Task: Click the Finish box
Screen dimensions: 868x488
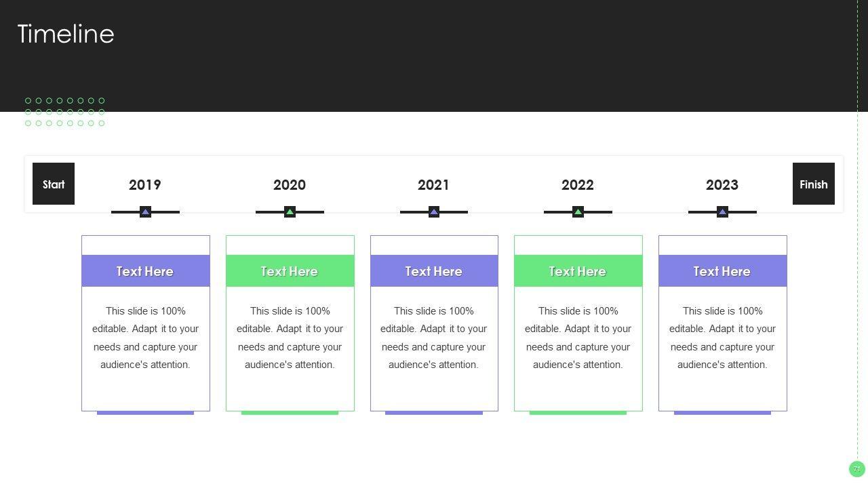Action: click(x=813, y=184)
